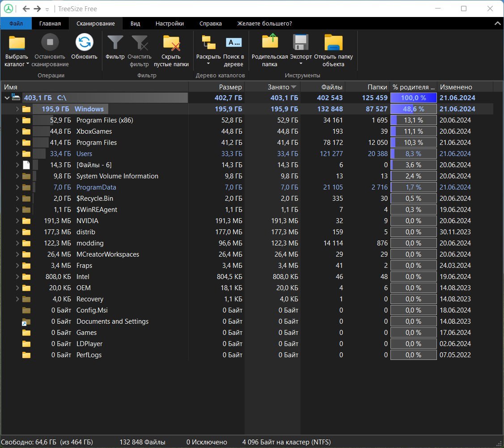Select the System Volume Information row
Image resolution: width=504 pixels, height=448 pixels.
coord(247,176)
